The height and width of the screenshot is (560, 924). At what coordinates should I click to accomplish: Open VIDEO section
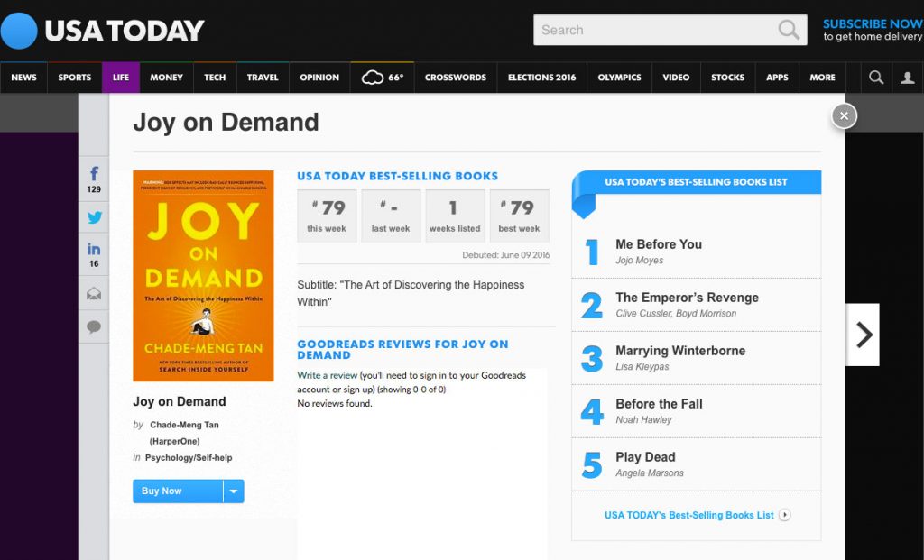(x=676, y=78)
